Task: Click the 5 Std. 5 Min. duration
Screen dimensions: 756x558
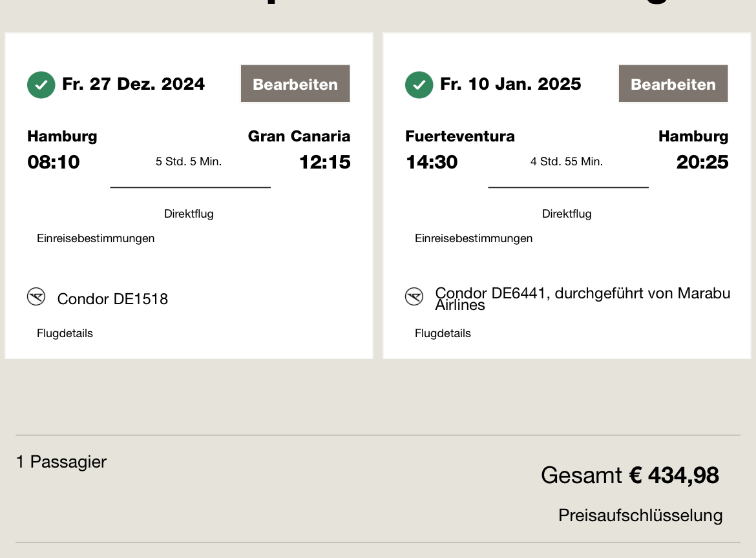Action: tap(189, 161)
